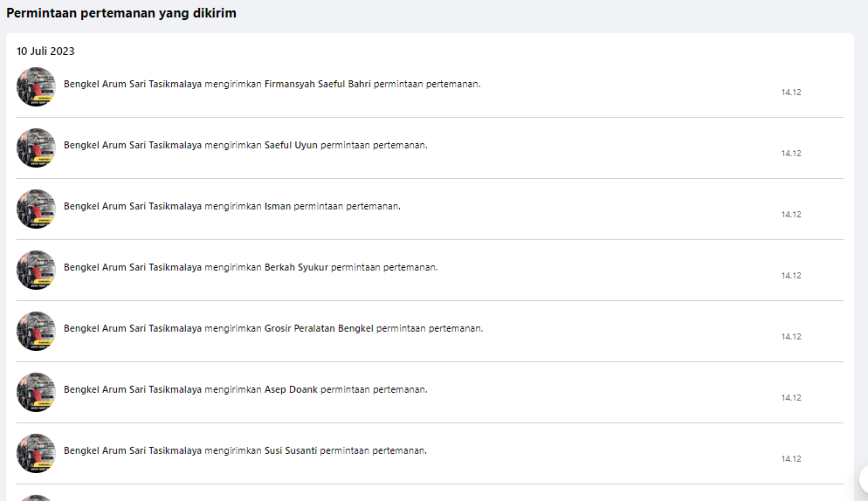Click Bengkel Arum Sari Tasikmalaya in the Berkah Syukur row
The height and width of the screenshot is (501, 868).
tap(133, 267)
